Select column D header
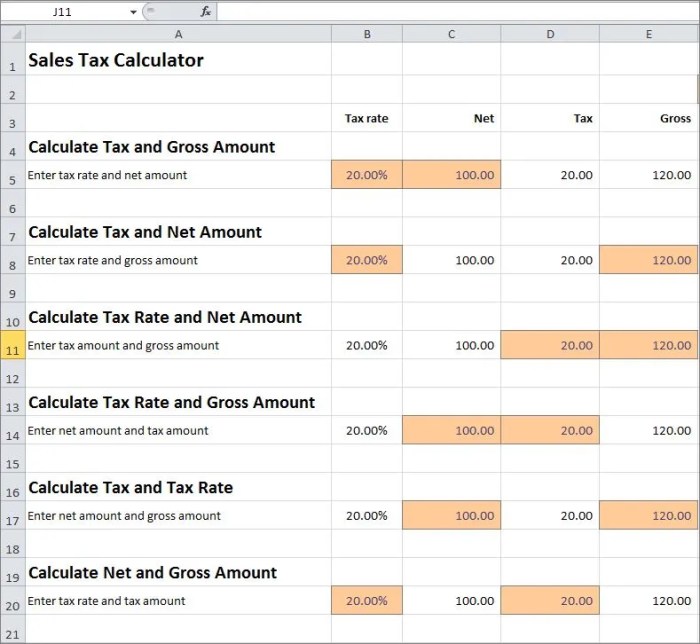The width and height of the screenshot is (700, 644). click(550, 34)
